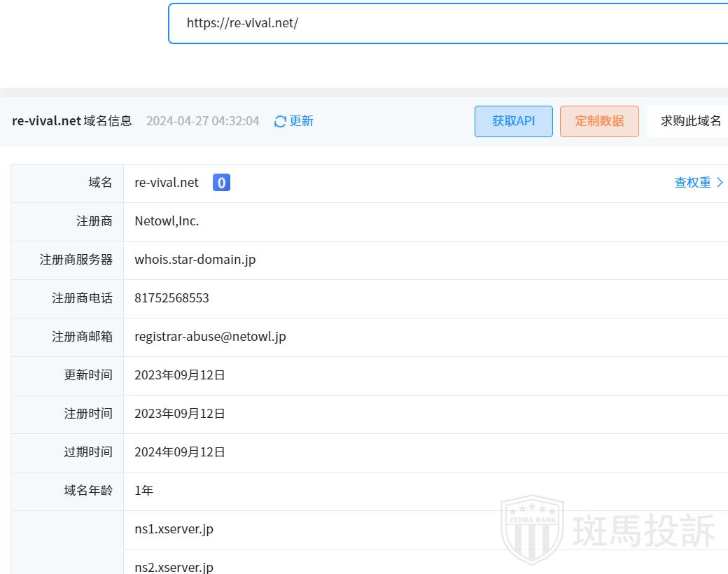Viewport: 728px width, 574px height.
Task: Select the Netowl,Inc. registrar value
Action: [167, 221]
